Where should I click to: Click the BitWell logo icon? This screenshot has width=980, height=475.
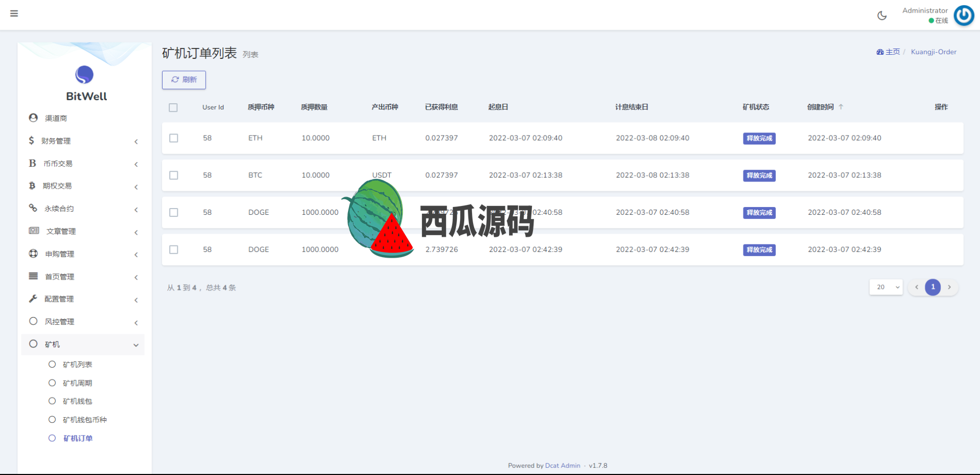84,75
